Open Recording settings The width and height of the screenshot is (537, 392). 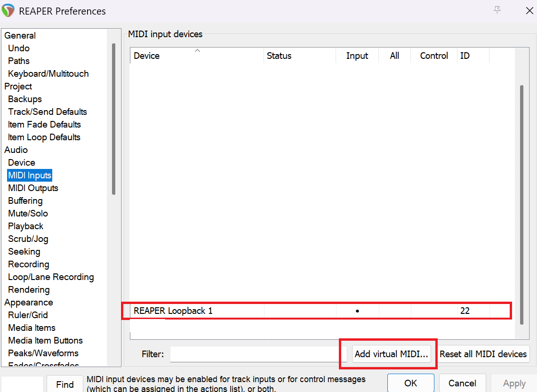(x=29, y=264)
